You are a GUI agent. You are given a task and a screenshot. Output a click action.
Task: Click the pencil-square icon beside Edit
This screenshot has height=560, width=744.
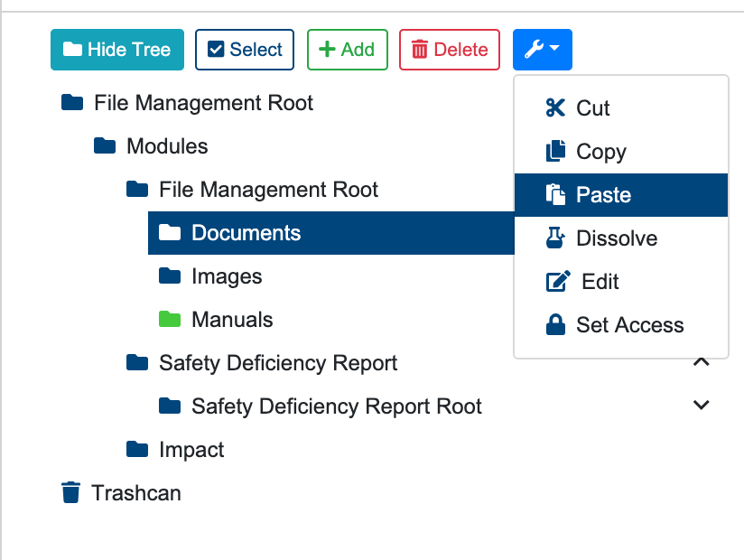coord(558,281)
